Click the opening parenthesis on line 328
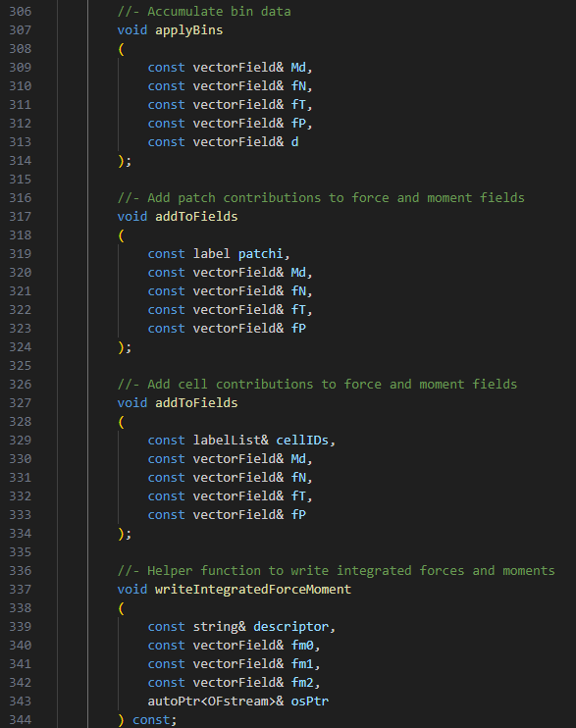This screenshot has width=576, height=728. pyautogui.click(x=122, y=422)
